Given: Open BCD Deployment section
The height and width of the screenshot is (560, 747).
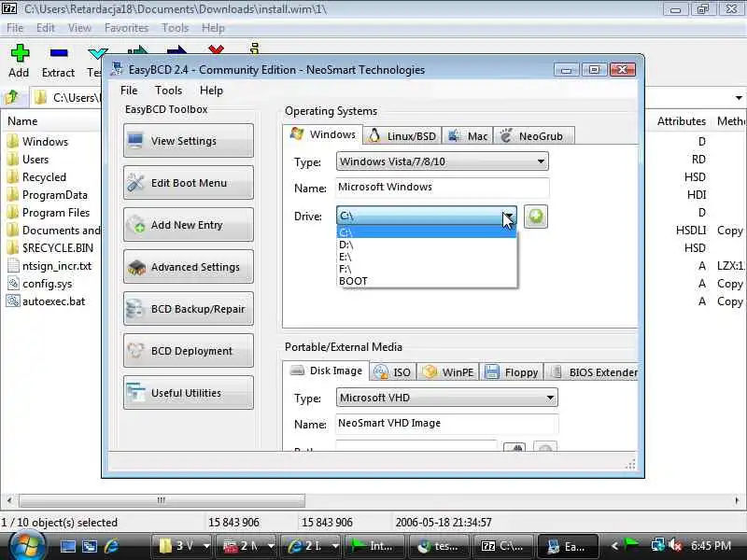Looking at the screenshot, I should point(189,351).
